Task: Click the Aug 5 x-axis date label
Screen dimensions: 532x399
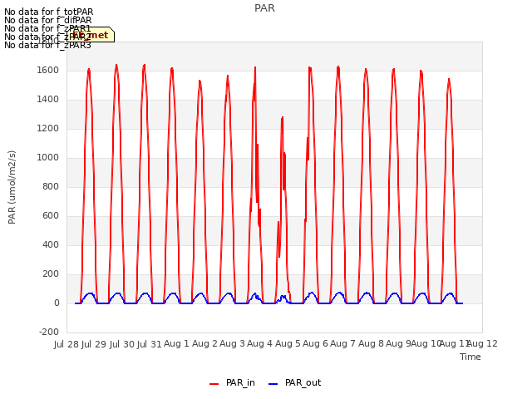Action: tap(288, 343)
